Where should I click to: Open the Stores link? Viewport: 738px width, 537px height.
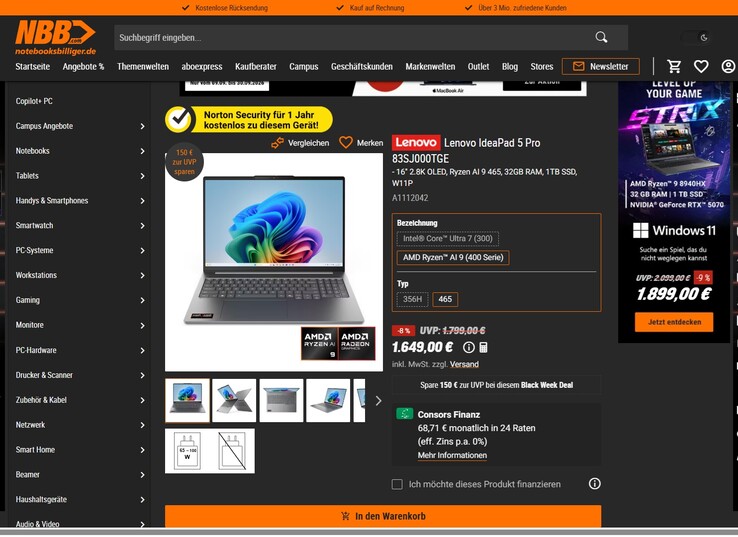(x=542, y=66)
